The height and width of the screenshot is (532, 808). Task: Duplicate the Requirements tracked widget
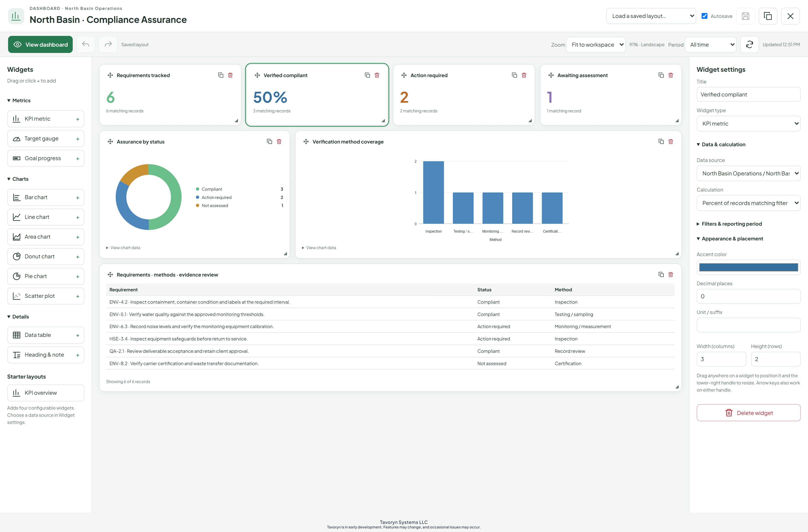point(221,75)
